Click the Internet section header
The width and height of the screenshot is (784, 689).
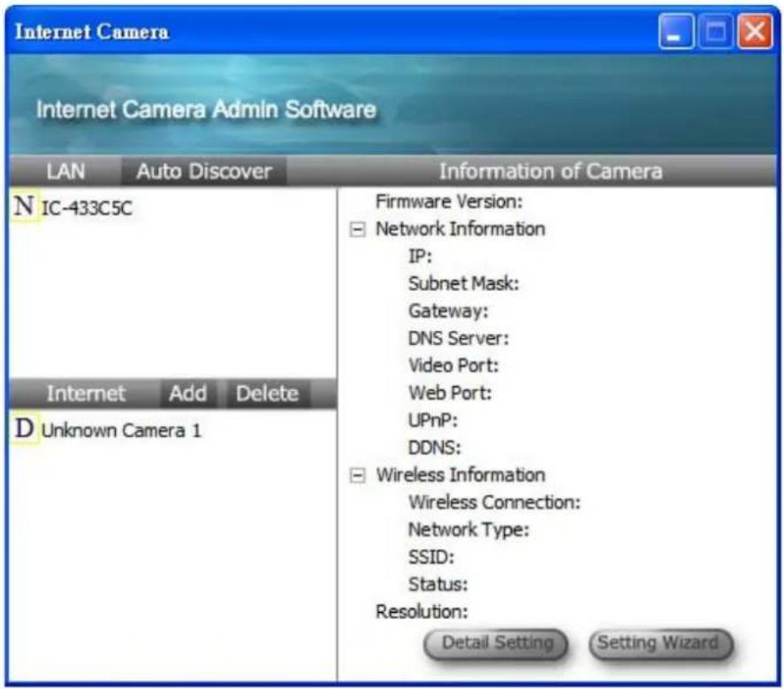(x=86, y=394)
